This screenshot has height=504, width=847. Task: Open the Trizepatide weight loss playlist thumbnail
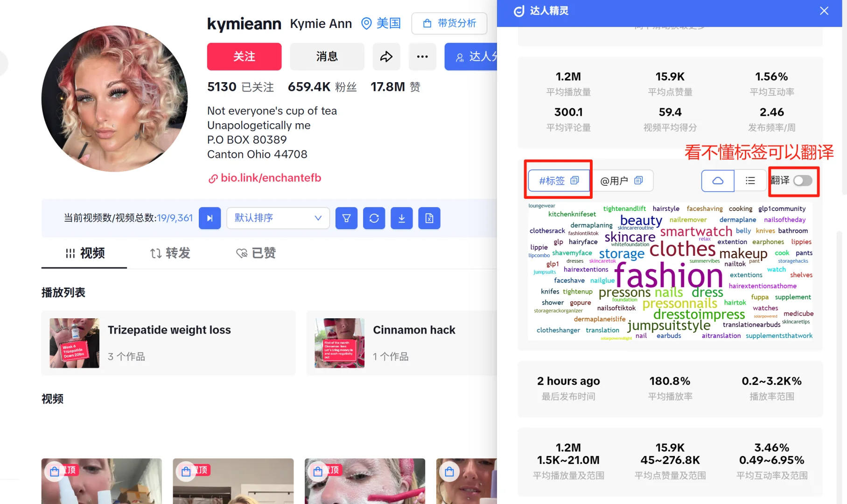tap(74, 343)
